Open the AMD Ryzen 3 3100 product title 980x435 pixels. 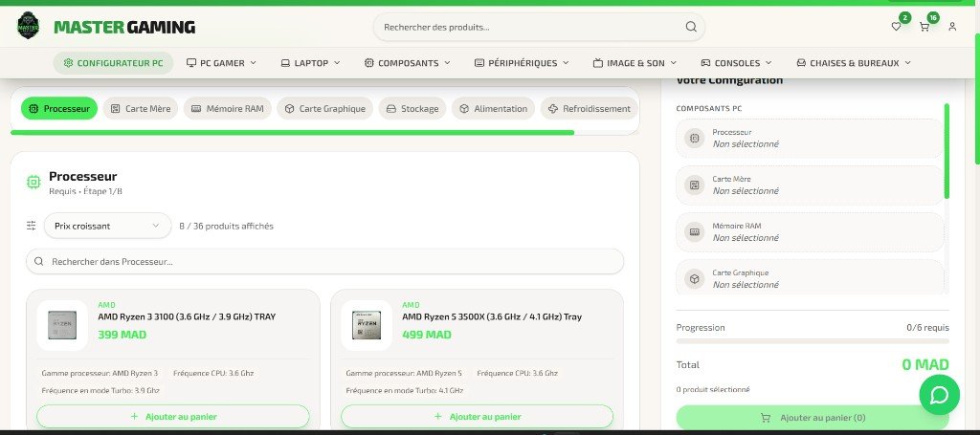[x=187, y=317]
